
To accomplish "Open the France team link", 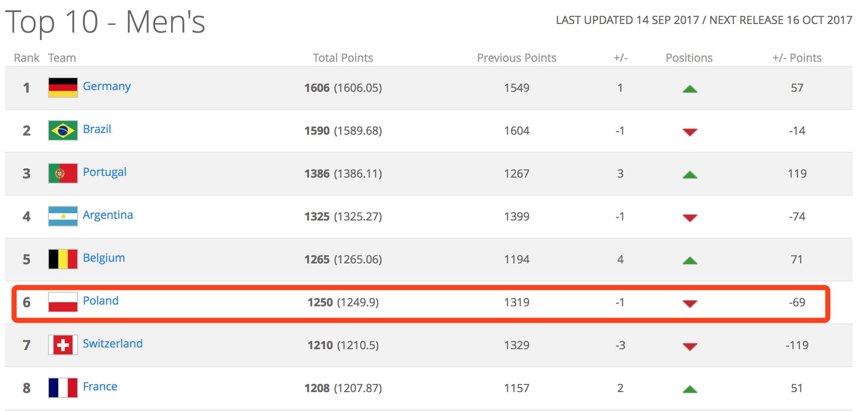I will [100, 387].
